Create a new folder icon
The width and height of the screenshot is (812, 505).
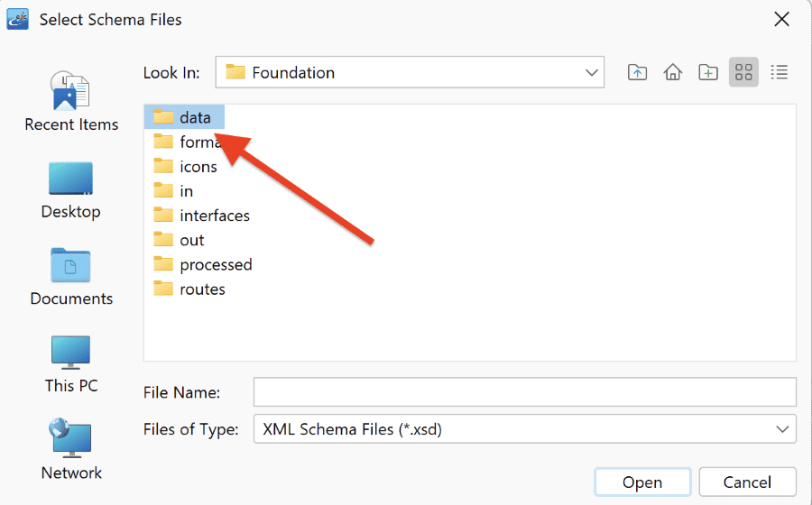708,72
